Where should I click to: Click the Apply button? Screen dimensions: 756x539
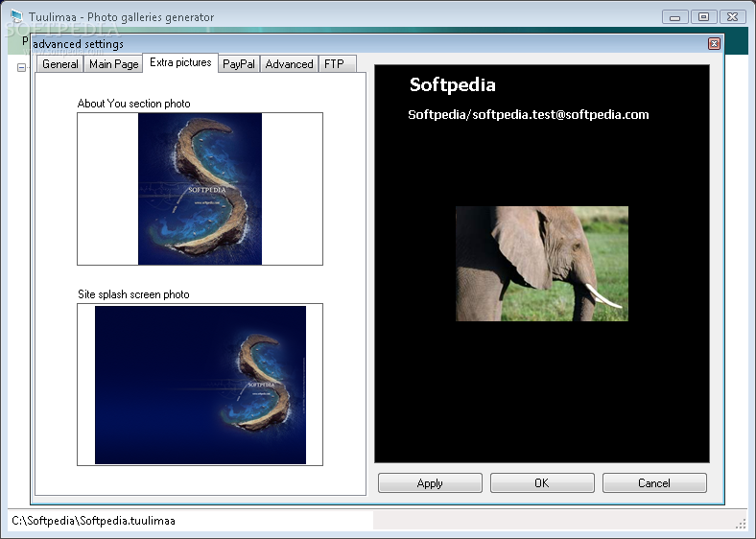(430, 483)
